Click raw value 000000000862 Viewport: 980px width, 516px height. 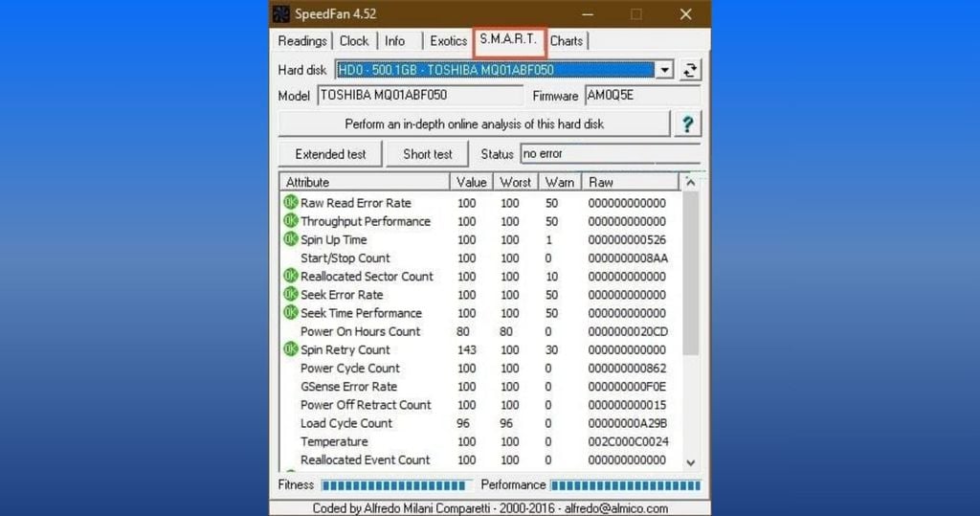[x=627, y=368]
